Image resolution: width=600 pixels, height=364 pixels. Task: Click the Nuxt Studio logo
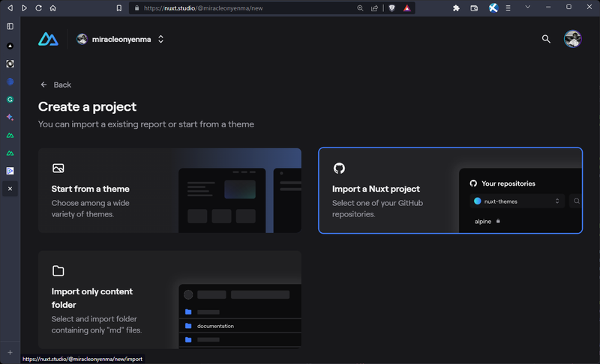click(x=48, y=39)
